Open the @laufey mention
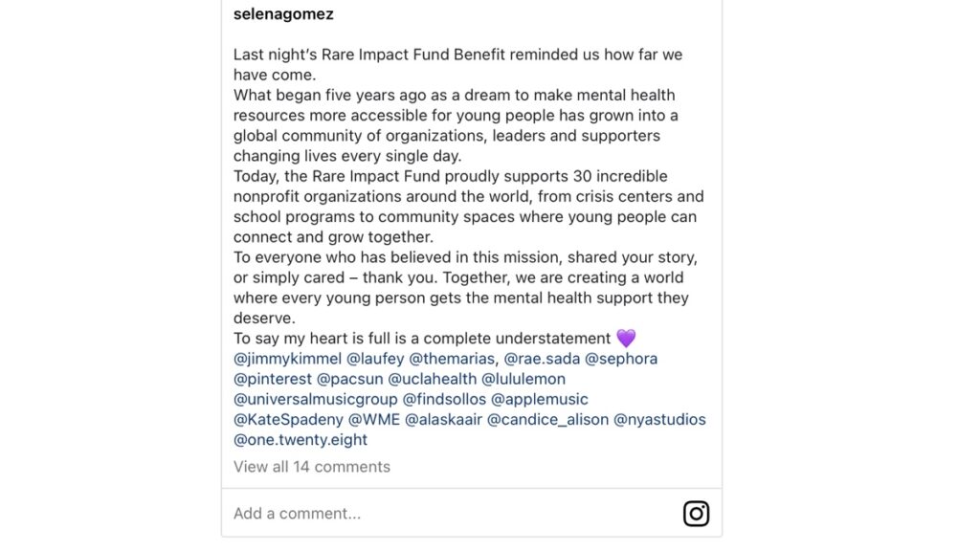The image size is (980, 551). (x=373, y=359)
